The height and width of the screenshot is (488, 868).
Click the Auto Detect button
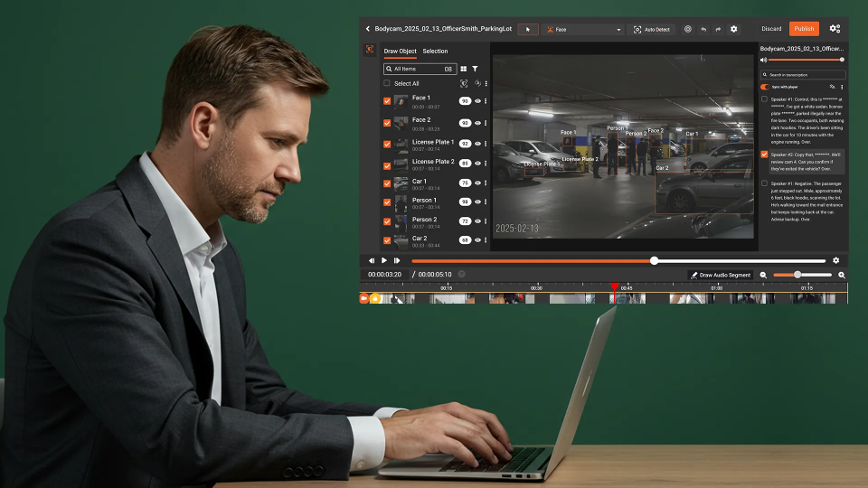[x=651, y=29]
